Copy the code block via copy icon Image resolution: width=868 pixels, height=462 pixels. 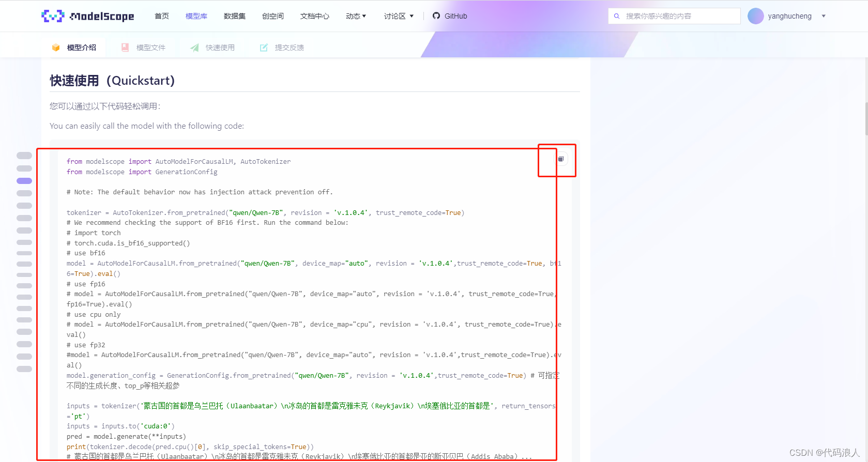coord(561,159)
